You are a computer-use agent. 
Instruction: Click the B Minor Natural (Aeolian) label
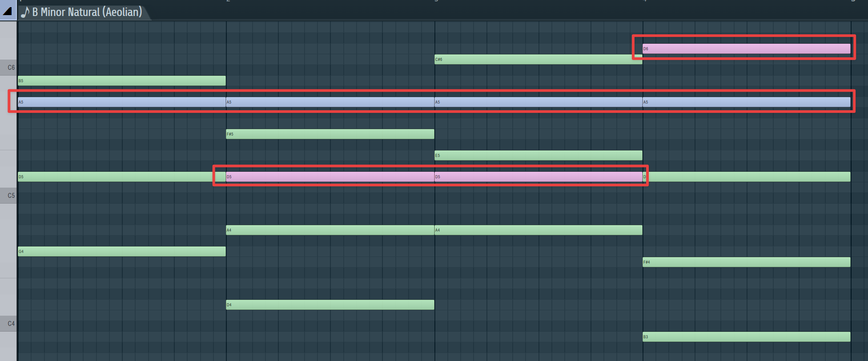87,12
